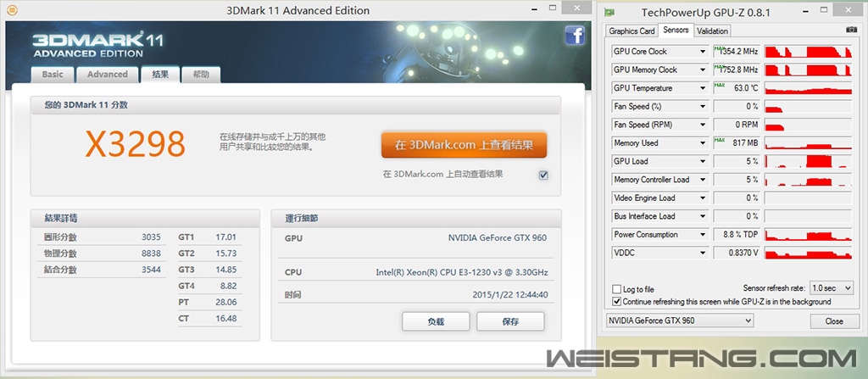Expand Fan Speed (%) sensor dropdown
Viewport: 868px width, 379px height.
point(703,106)
